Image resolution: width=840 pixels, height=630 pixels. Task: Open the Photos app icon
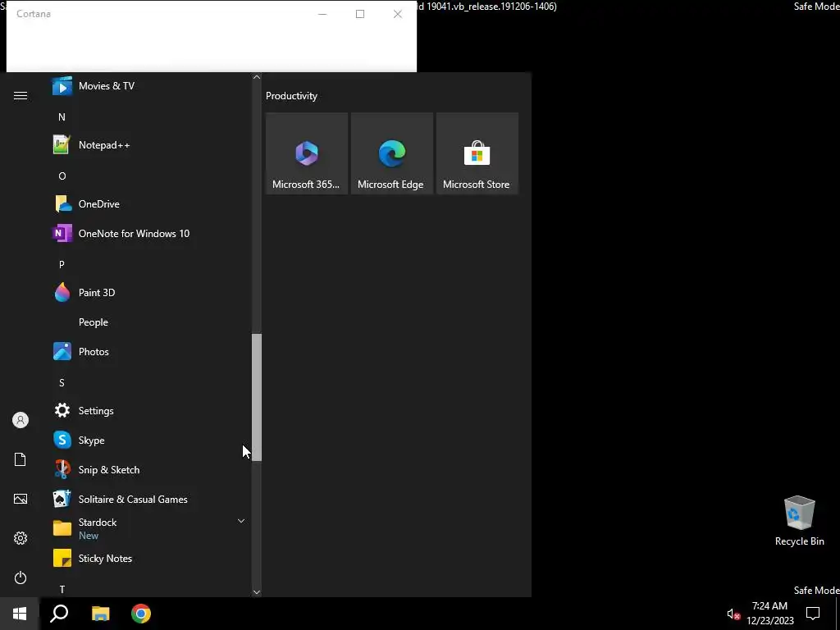62,351
